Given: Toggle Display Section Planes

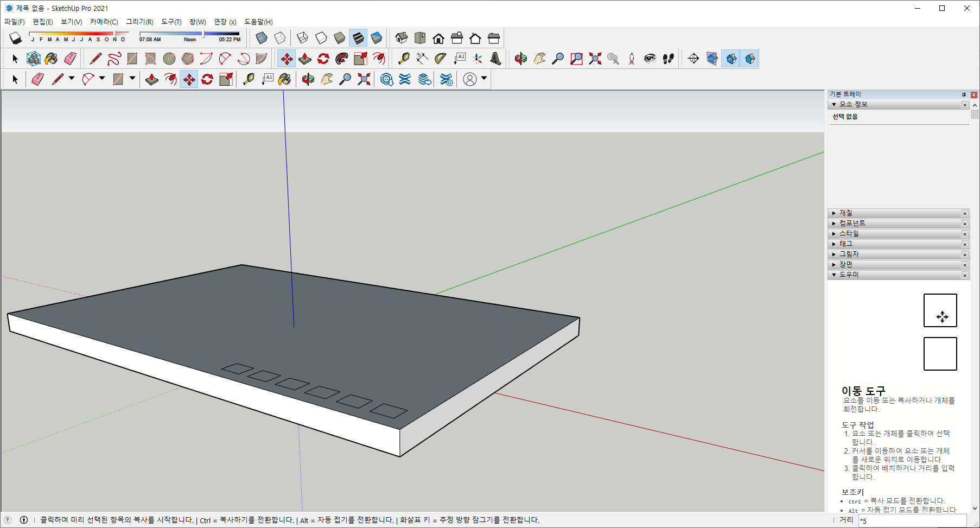Looking at the screenshot, I should point(712,59).
